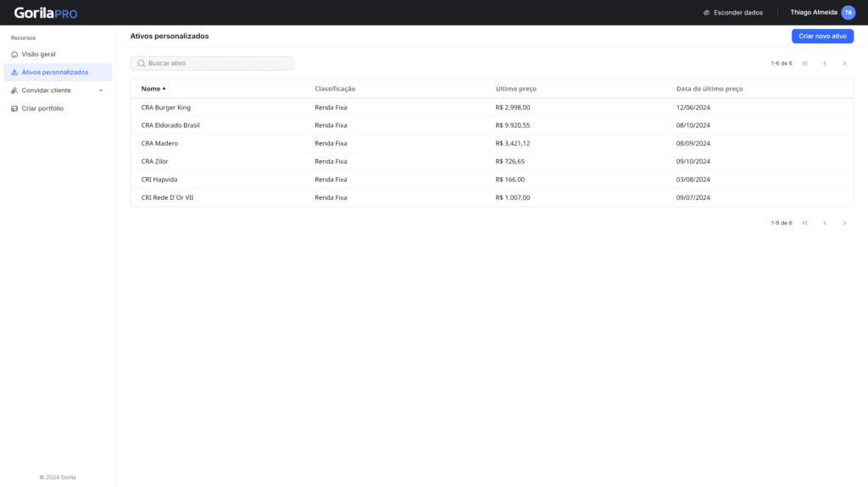Sort by Último preço column header

coord(516,89)
